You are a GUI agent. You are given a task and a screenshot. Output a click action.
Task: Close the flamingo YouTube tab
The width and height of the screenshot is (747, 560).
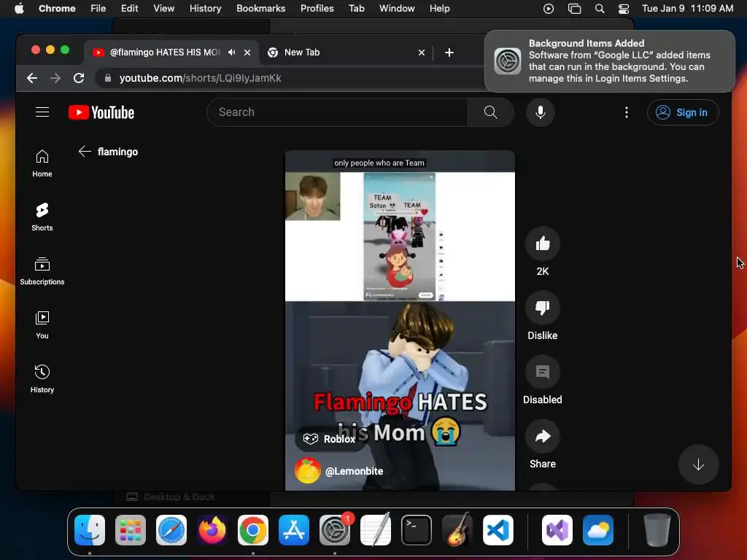click(247, 52)
